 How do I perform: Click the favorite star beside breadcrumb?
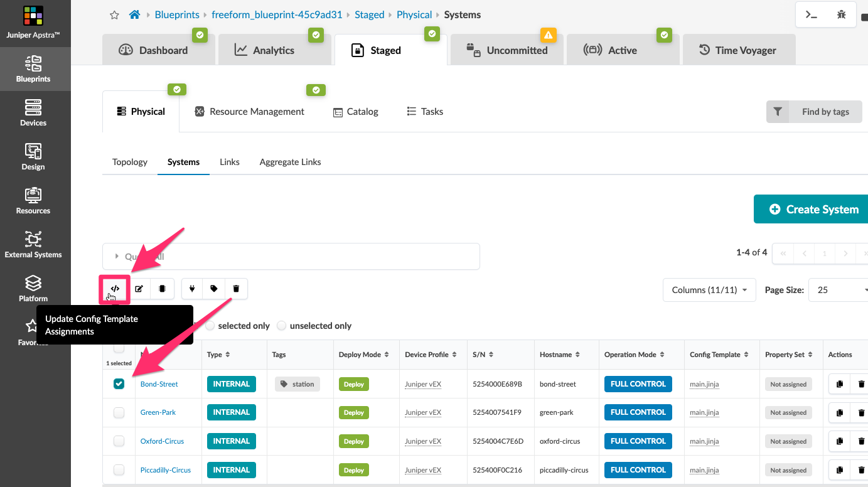[114, 15]
